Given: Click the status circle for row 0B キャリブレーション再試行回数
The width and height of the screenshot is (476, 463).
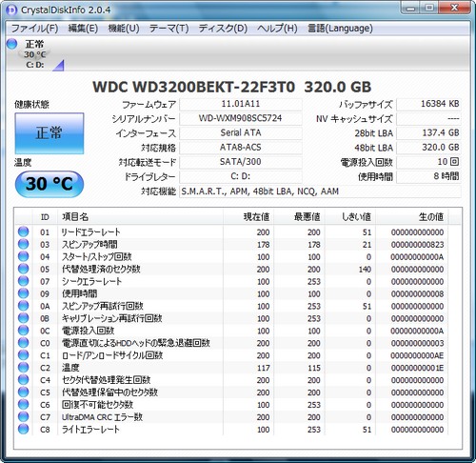Looking at the screenshot, I should pyautogui.click(x=23, y=318).
